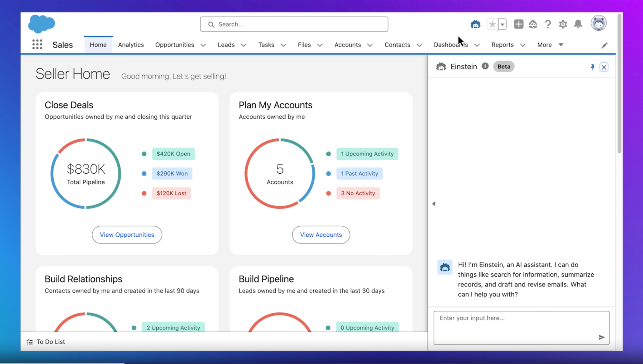Click the Build Relationships card title
The width and height of the screenshot is (643, 364).
click(83, 279)
